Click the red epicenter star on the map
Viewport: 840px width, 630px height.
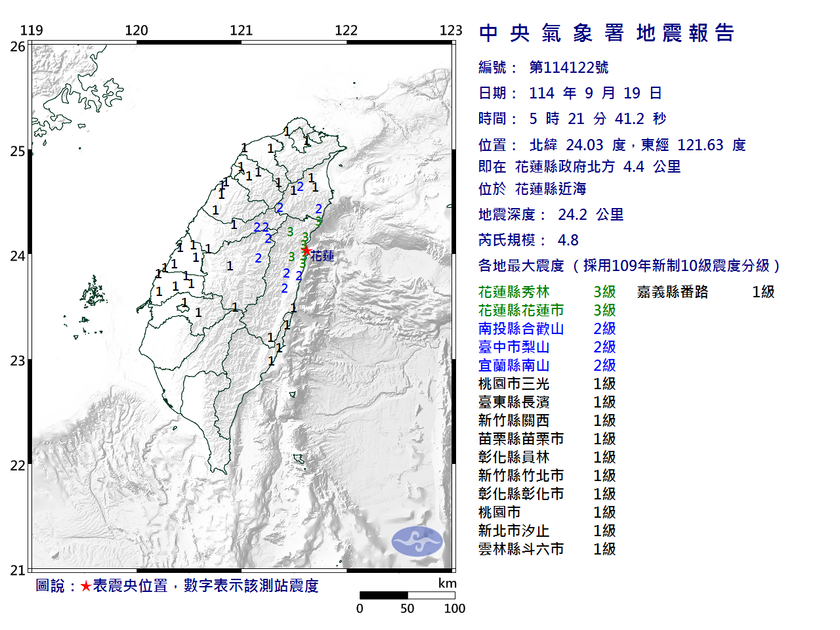pyautogui.click(x=306, y=251)
